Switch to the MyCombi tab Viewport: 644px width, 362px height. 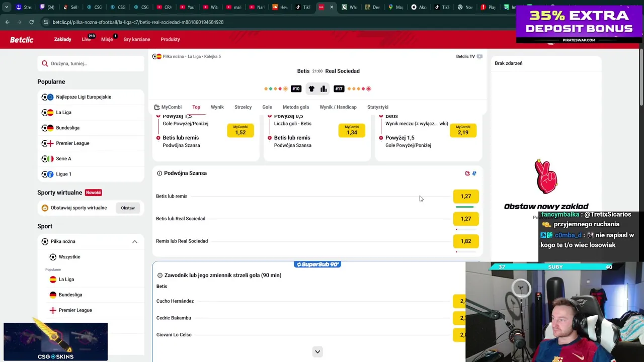(168, 107)
